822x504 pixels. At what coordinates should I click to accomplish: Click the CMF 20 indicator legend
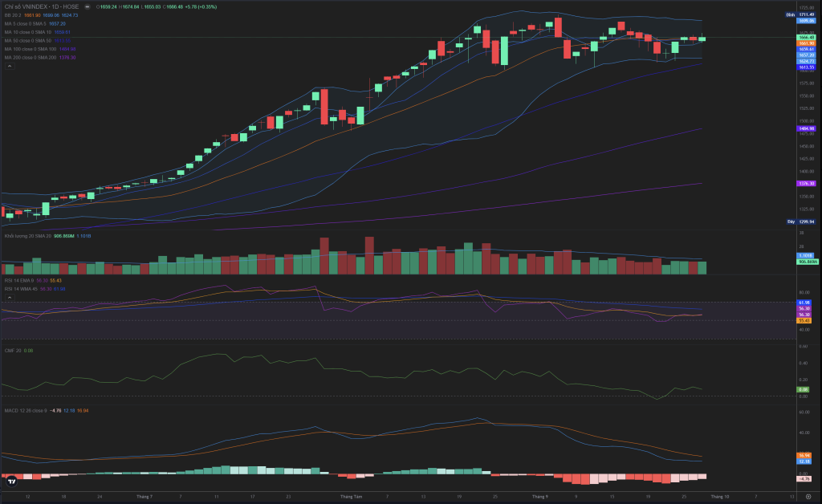12,351
